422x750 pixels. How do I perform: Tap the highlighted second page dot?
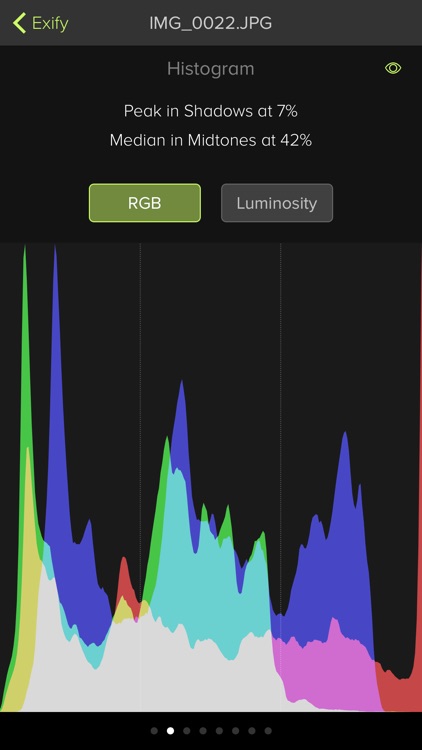[x=170, y=730]
